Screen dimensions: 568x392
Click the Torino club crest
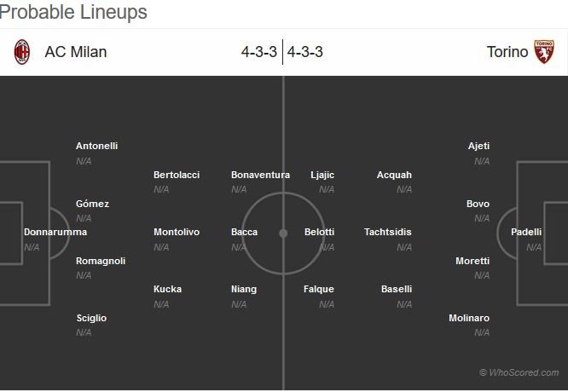(544, 52)
